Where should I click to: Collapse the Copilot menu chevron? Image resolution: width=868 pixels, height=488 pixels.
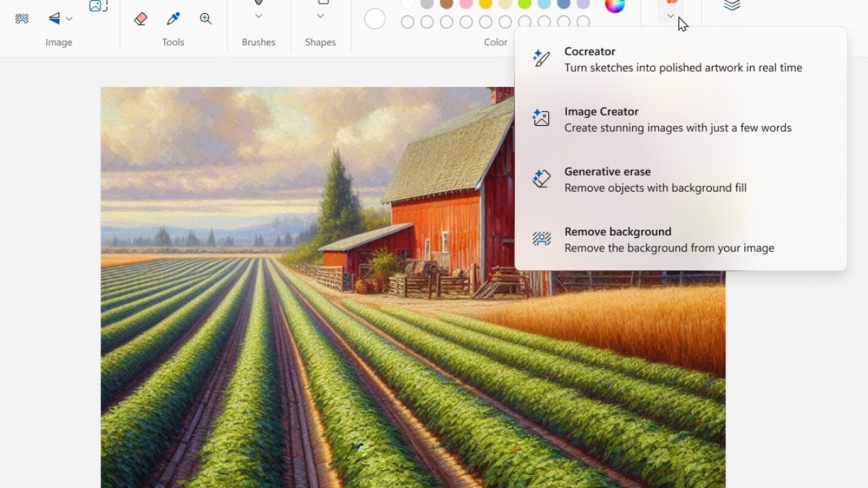click(x=671, y=16)
